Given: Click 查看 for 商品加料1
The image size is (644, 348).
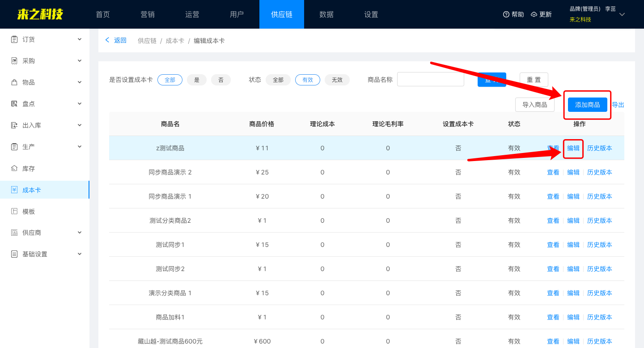Looking at the screenshot, I should coord(553,317).
